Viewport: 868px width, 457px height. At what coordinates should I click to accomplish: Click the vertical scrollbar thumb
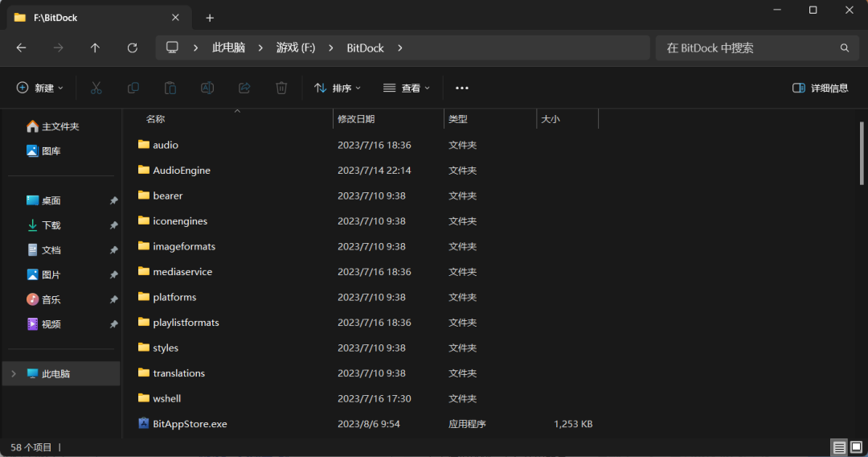(x=862, y=154)
